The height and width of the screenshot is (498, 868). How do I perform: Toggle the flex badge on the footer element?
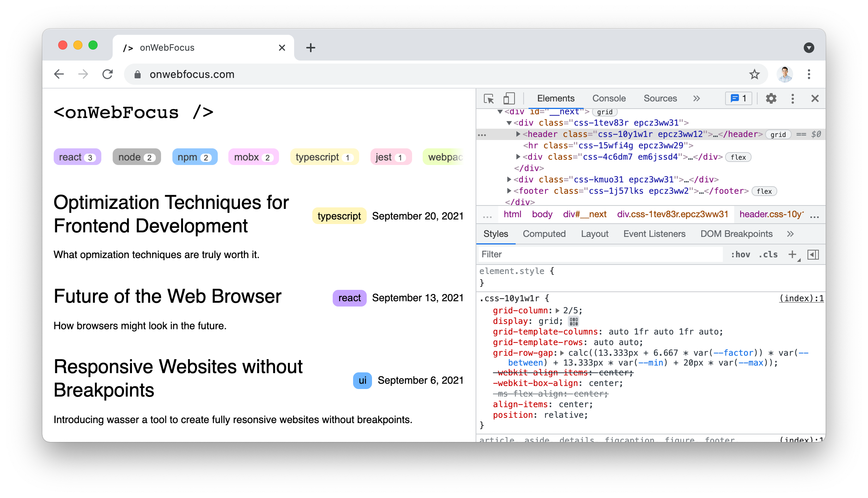pos(764,191)
